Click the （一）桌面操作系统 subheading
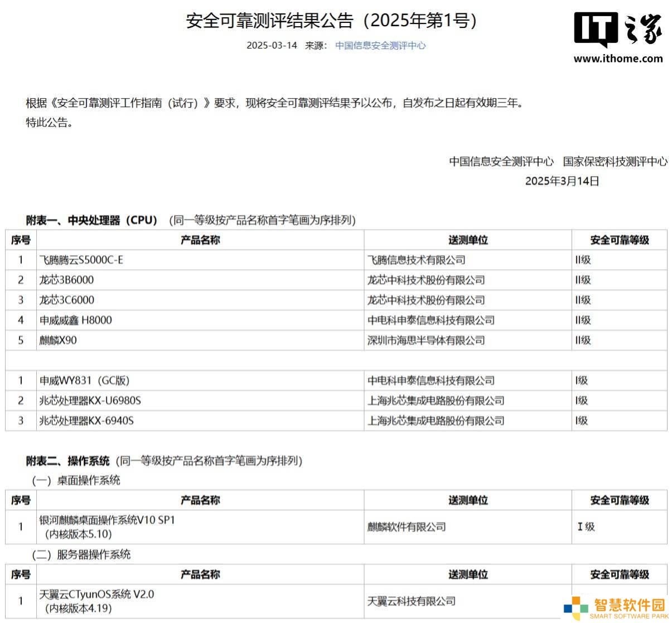Image resolution: width=672 pixels, height=623 pixels. click(x=76, y=480)
